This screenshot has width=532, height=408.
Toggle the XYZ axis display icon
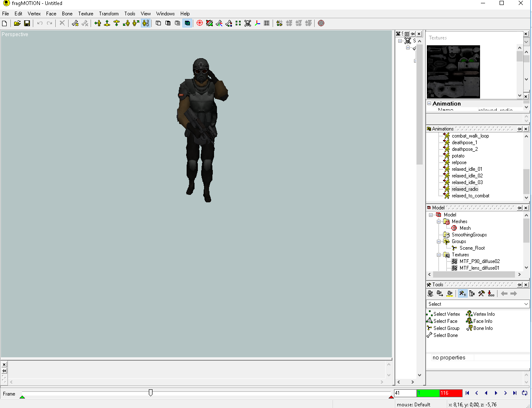pos(257,23)
